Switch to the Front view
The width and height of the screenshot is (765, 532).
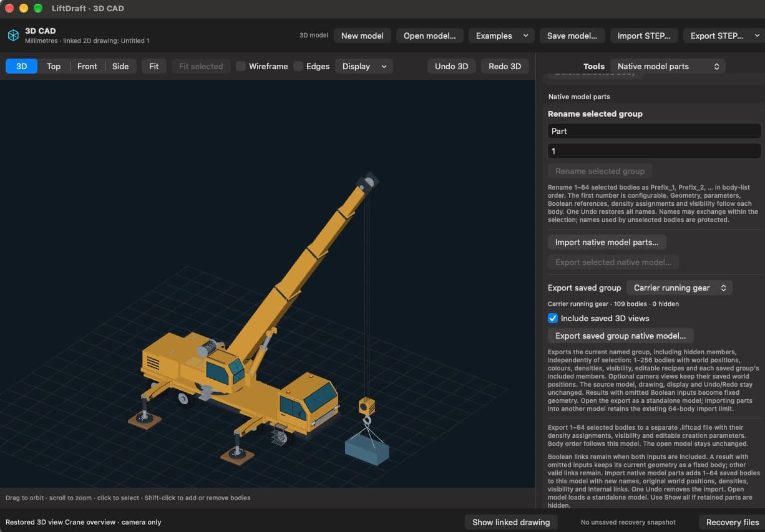tap(87, 66)
